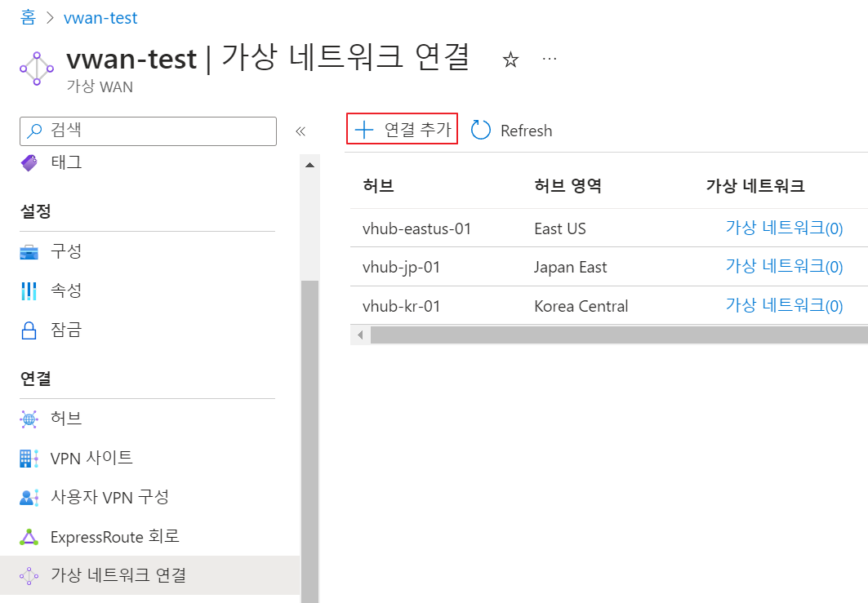Screen dimensions: 868x603
Task: Click the 가상 네트워크 연결 sidebar icon
Action: pyautogui.click(x=29, y=576)
